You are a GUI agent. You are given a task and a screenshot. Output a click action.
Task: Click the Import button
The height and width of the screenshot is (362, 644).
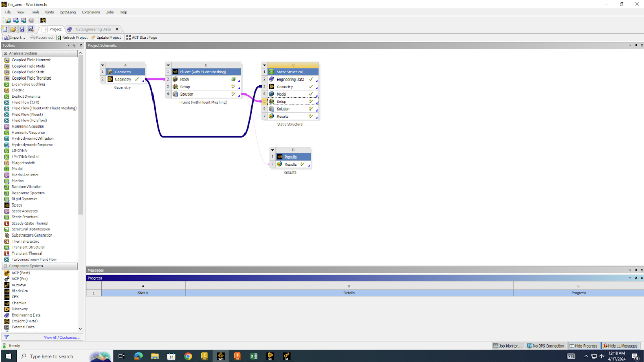[x=14, y=37]
